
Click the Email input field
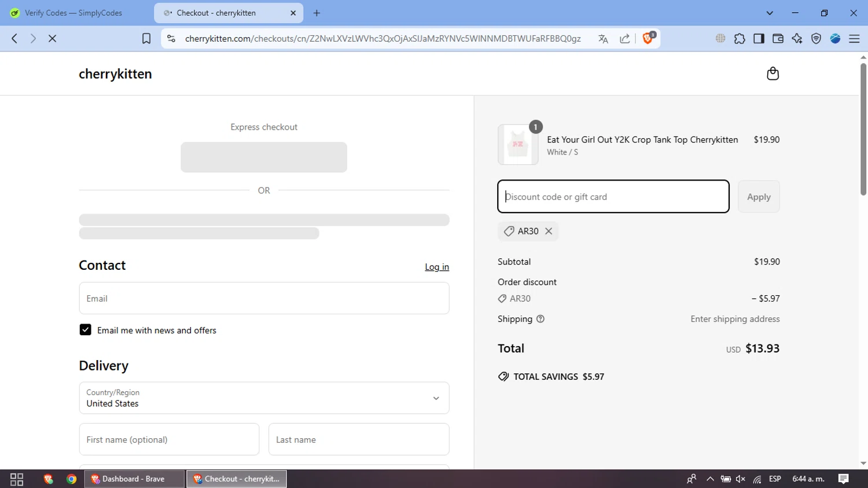click(x=264, y=298)
